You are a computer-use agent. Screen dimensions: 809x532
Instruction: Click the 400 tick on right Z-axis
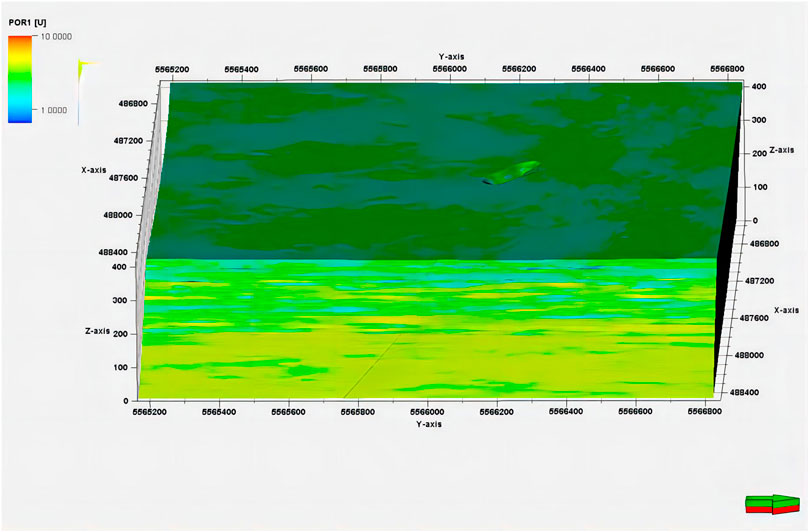(759, 87)
